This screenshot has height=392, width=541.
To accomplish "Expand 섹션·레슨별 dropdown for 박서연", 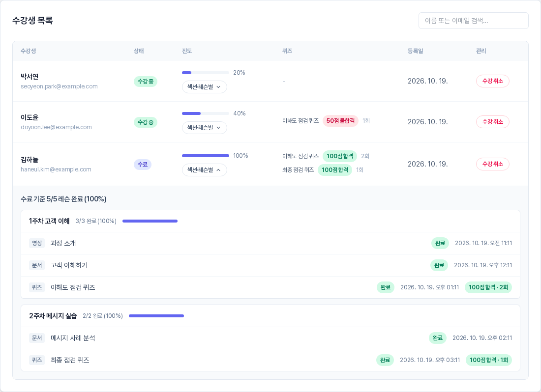I will click(204, 87).
